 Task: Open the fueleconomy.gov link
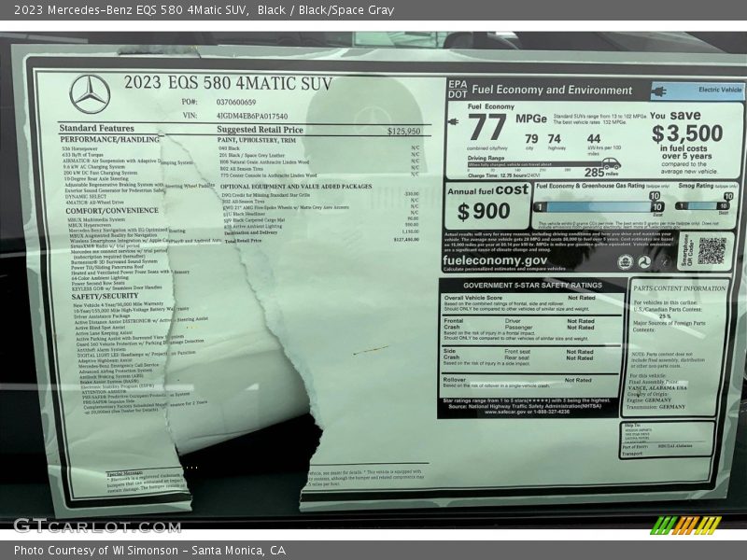coord(497,259)
